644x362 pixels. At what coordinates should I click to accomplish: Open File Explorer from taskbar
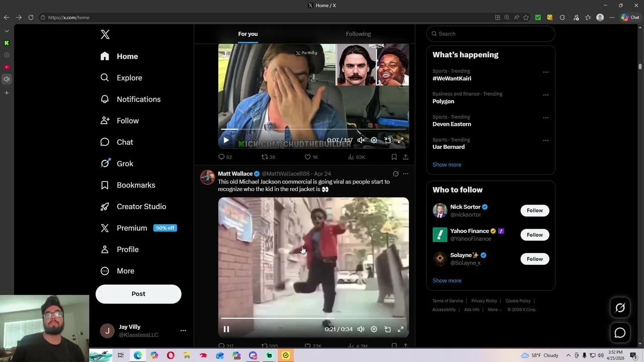tap(187, 355)
